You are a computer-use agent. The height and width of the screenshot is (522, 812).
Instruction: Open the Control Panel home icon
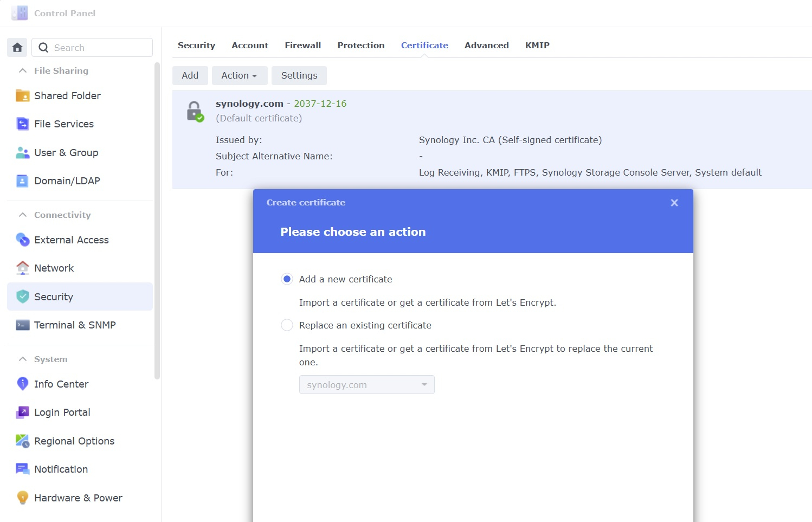pos(17,48)
